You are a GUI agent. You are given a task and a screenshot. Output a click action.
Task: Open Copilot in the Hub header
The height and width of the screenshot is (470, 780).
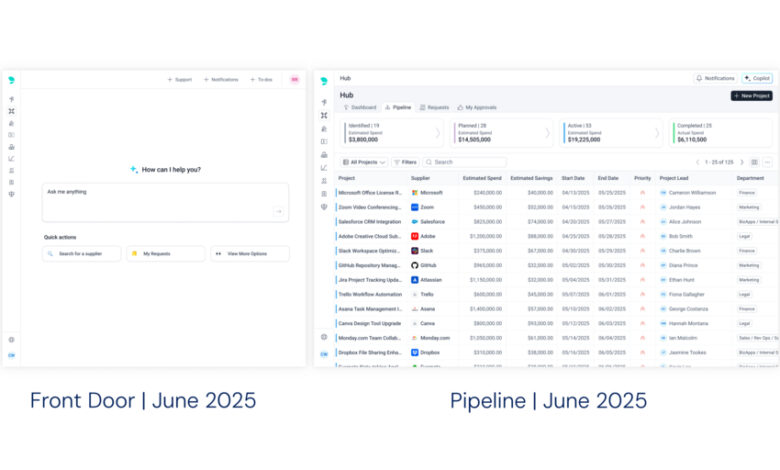click(x=757, y=78)
